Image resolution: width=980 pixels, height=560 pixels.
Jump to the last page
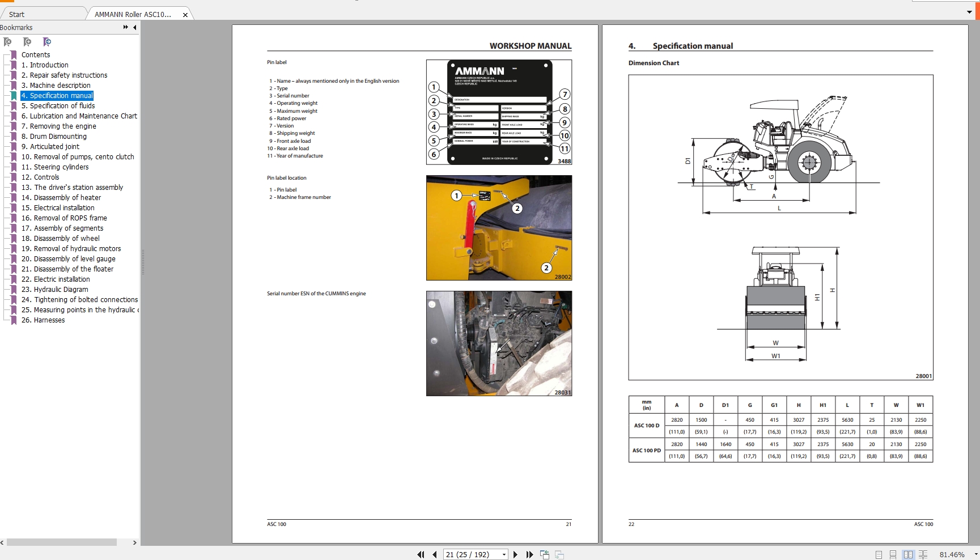529,554
